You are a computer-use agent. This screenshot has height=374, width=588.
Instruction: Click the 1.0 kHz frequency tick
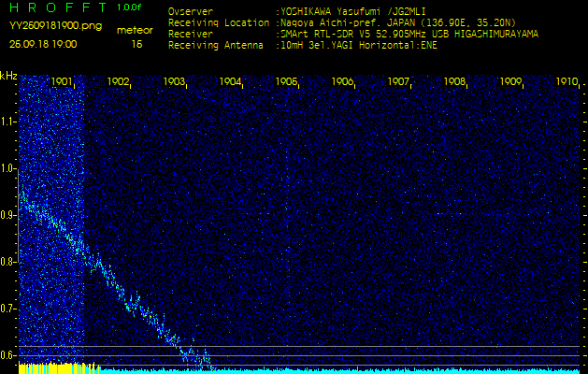(x=8, y=168)
